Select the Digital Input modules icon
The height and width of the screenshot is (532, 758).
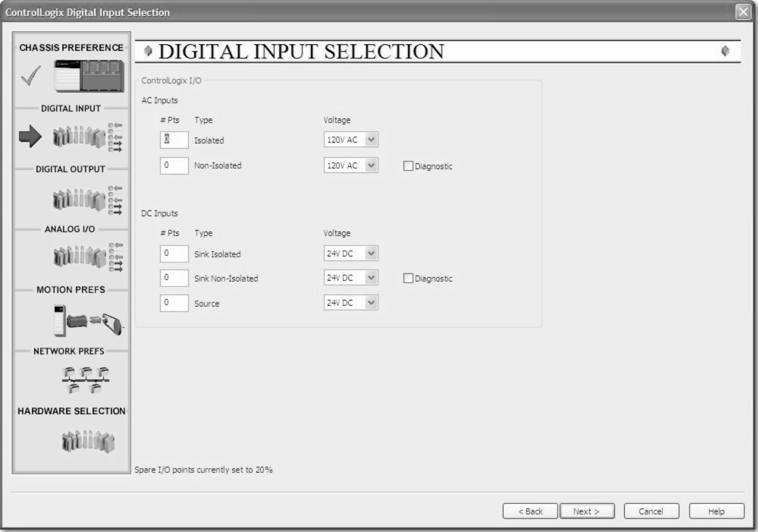(x=79, y=137)
